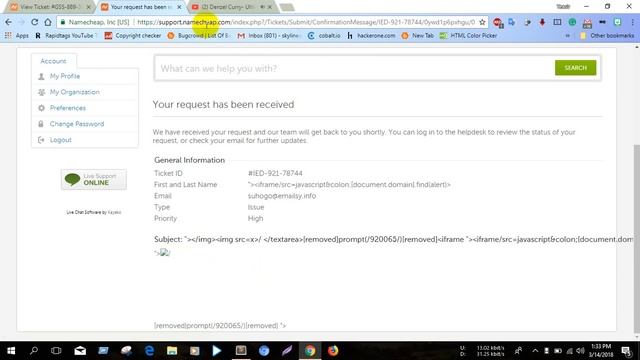Bookmark this page with the star icon
Image resolution: width=640 pixels, height=360 pixels.
tap(482, 22)
